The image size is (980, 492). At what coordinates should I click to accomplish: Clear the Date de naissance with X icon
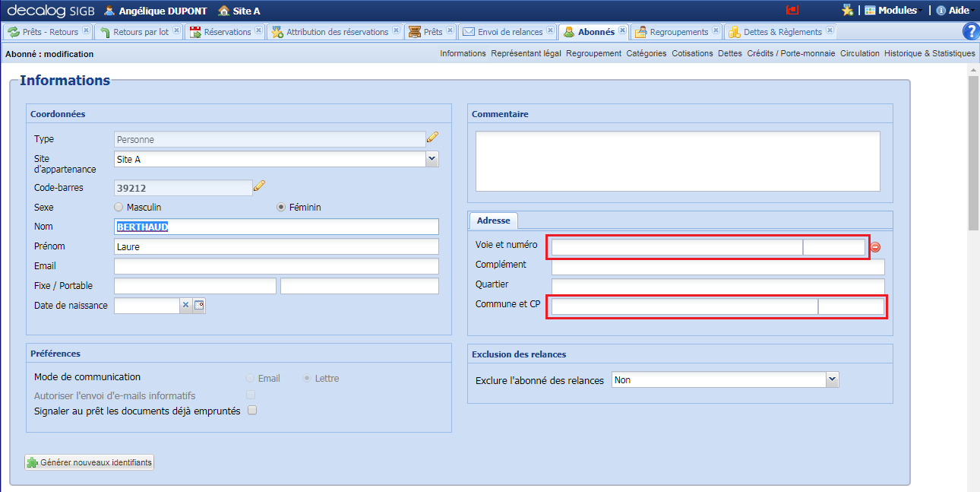pyautogui.click(x=185, y=305)
